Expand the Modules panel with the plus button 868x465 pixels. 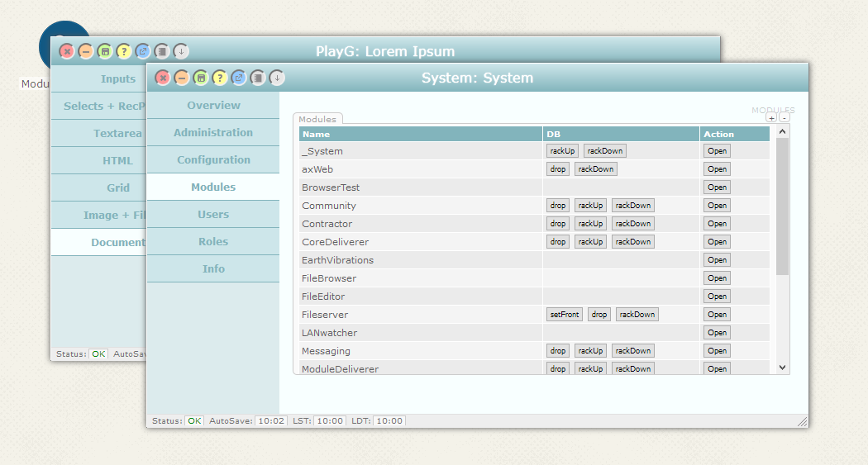771,118
